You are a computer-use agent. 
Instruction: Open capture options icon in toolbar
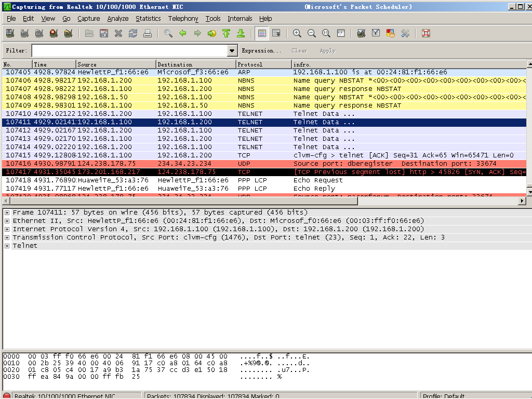(24, 33)
